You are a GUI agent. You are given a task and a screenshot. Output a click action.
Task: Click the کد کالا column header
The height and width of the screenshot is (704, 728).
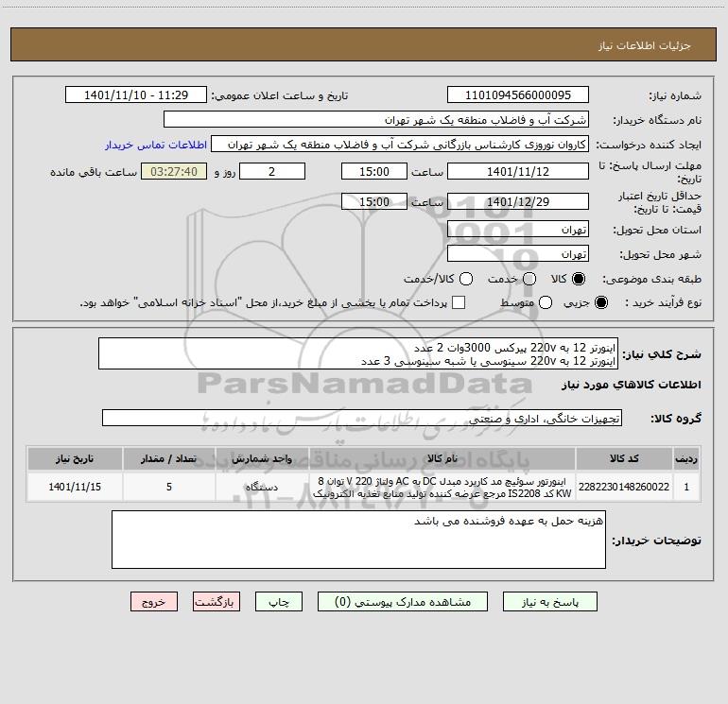624,458
